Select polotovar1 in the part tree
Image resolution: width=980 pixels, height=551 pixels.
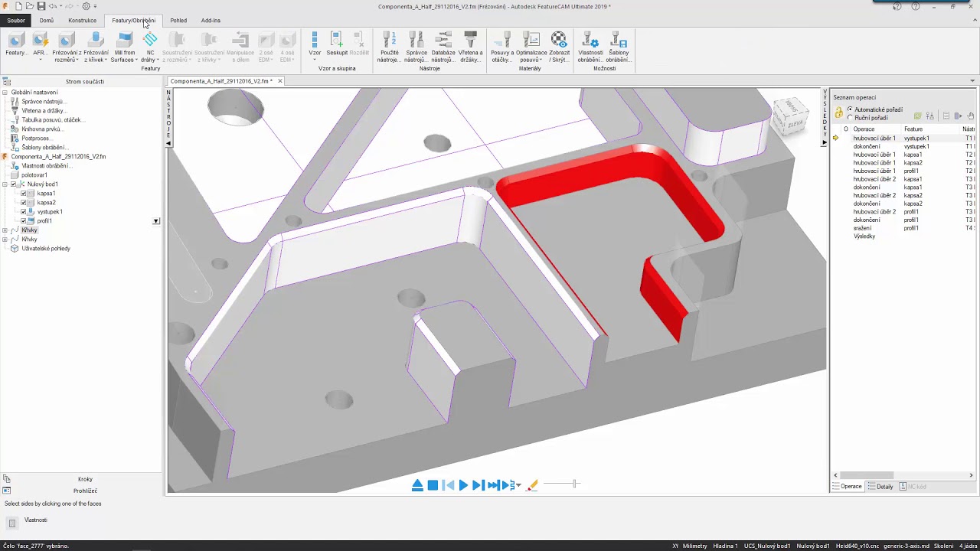tap(34, 175)
